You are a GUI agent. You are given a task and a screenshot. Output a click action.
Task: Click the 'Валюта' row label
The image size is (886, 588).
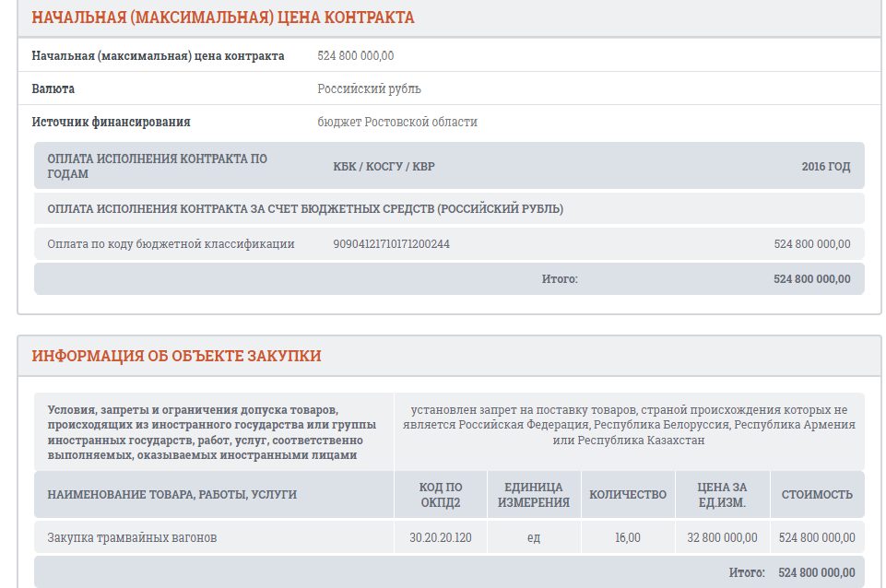click(x=53, y=89)
